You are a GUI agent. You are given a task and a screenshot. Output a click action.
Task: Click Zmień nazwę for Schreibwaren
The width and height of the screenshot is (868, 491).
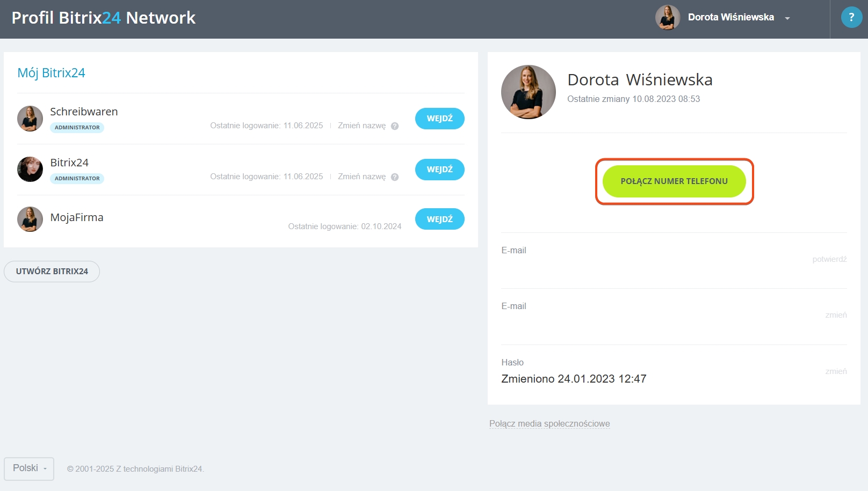tap(361, 126)
